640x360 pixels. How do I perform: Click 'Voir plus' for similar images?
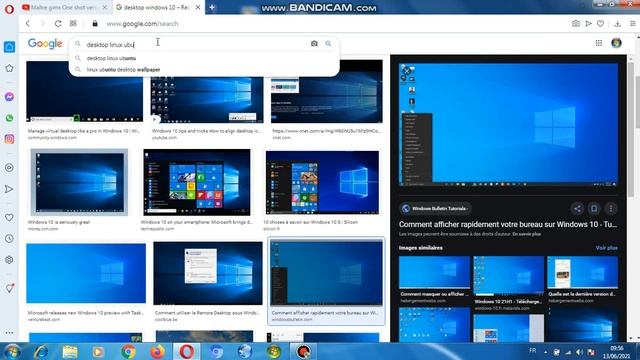[x=606, y=248]
